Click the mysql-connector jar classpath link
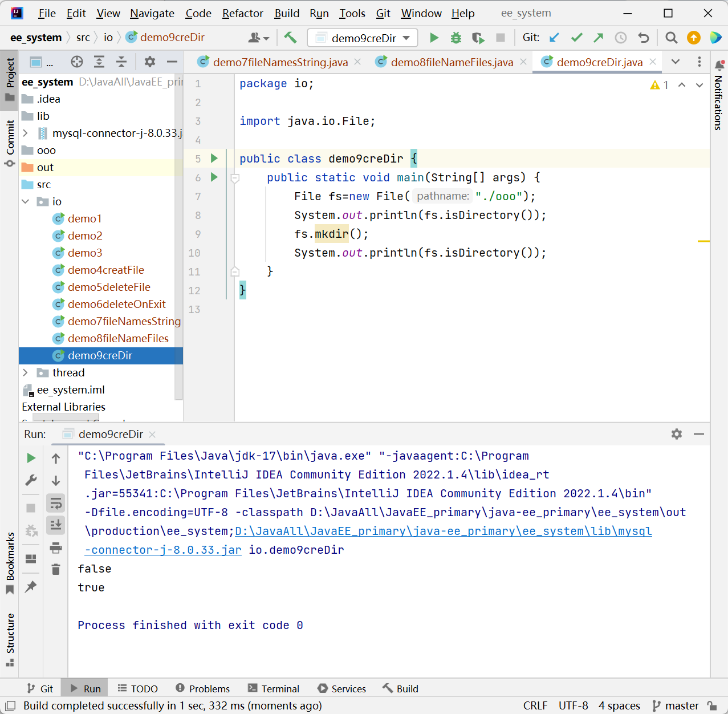Screen dimensions: 728x714 point(444,531)
